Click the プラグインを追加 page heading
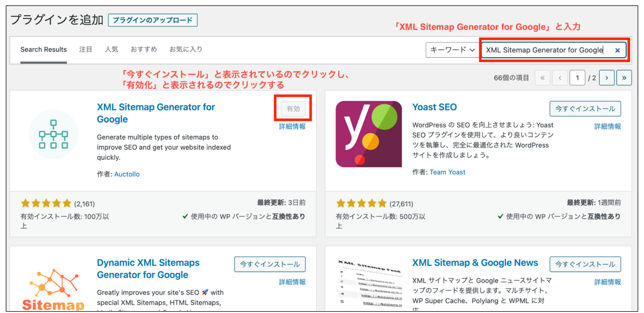This screenshot has height=313, width=644. coord(57,20)
